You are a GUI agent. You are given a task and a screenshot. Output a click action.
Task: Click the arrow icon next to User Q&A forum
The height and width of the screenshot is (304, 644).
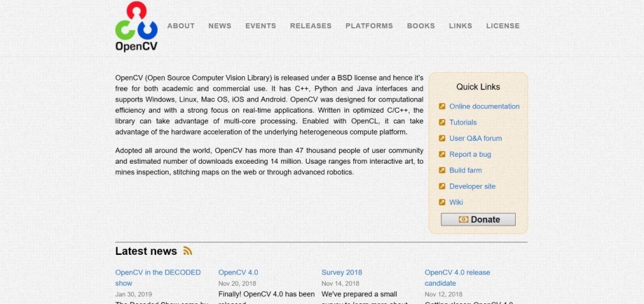click(x=442, y=138)
